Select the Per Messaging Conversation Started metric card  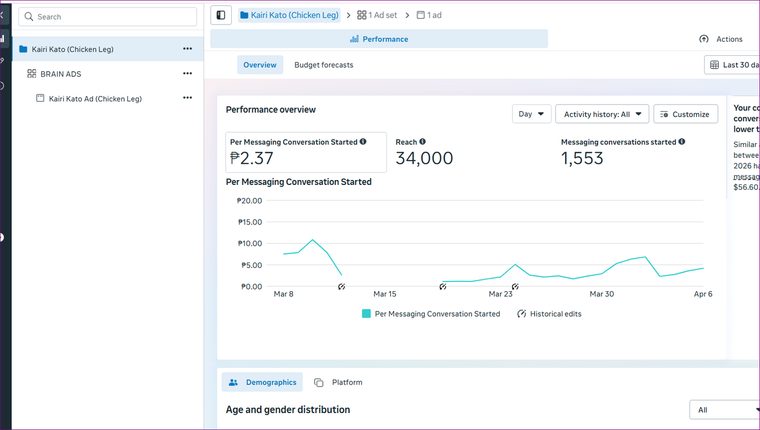coord(306,152)
